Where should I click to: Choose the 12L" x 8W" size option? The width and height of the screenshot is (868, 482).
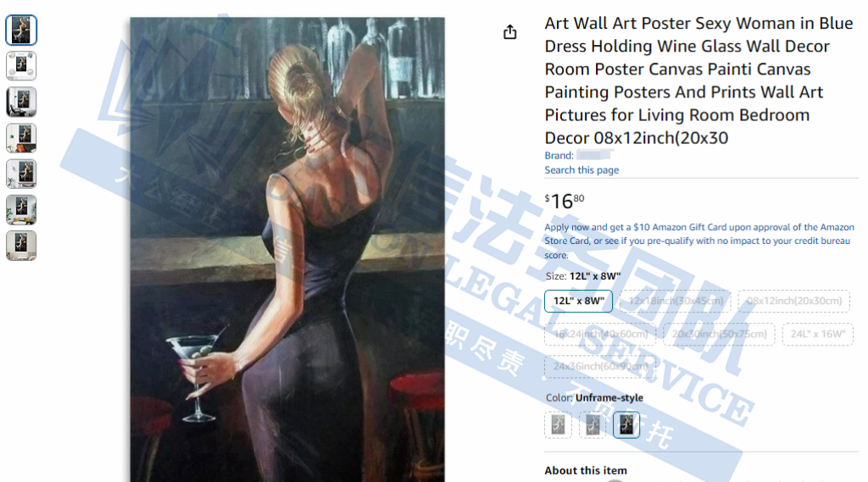578,301
